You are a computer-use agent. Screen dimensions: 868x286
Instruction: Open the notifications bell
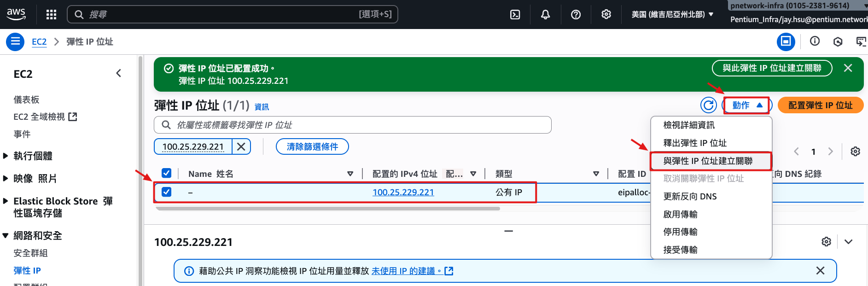pyautogui.click(x=545, y=14)
